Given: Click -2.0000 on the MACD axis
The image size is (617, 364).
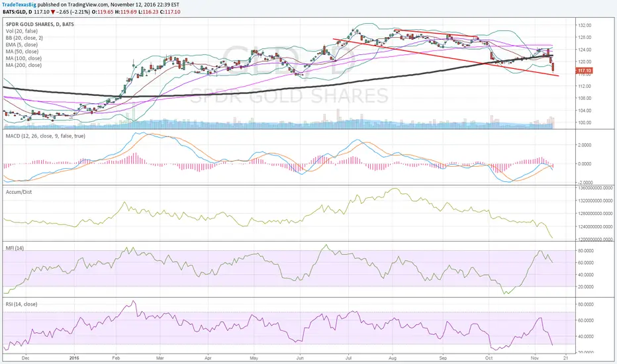Looking at the screenshot, I should pos(585,183).
